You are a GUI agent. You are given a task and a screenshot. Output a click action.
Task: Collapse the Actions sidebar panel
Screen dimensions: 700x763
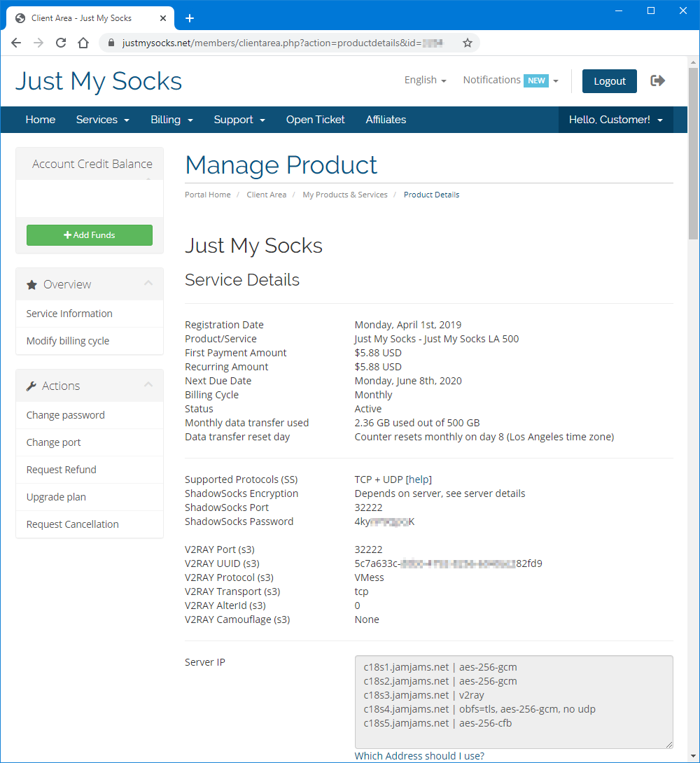148,385
